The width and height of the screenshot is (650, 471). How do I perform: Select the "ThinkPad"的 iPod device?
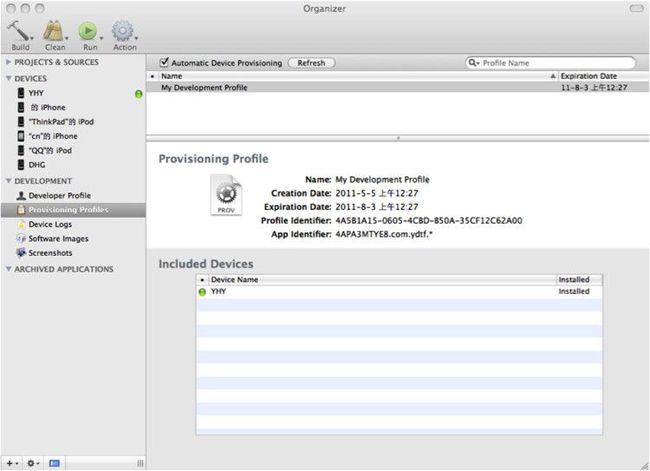pyautogui.click(x=73, y=122)
